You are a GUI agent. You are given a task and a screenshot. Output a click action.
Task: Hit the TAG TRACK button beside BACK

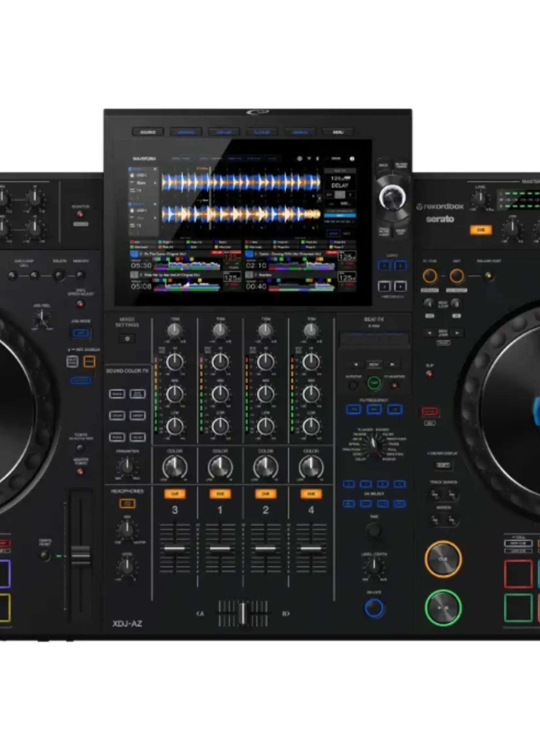point(401,165)
